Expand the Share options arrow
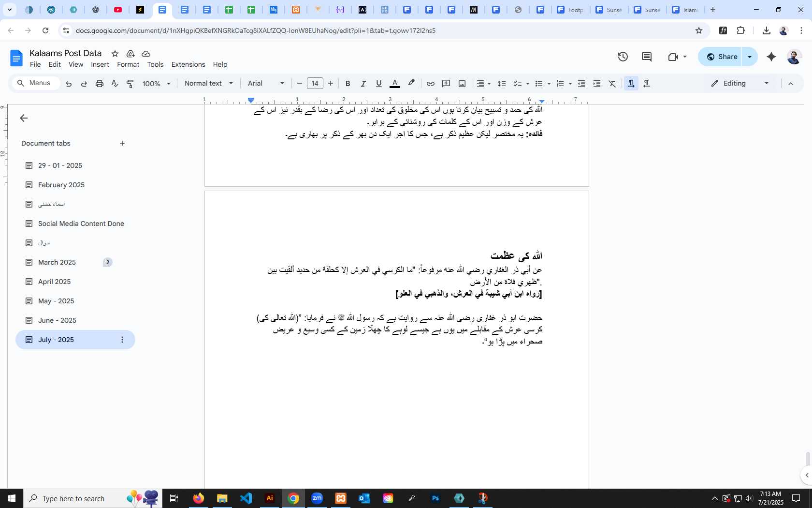812x508 pixels. (x=750, y=57)
